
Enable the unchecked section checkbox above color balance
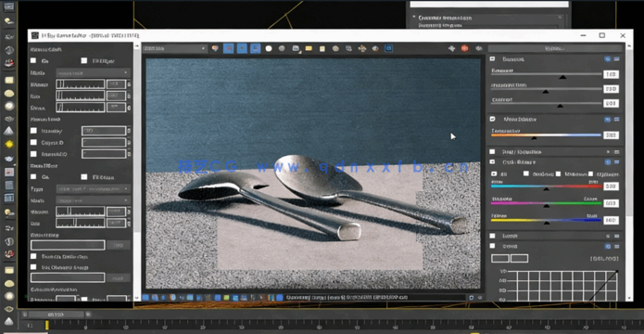coord(492,152)
